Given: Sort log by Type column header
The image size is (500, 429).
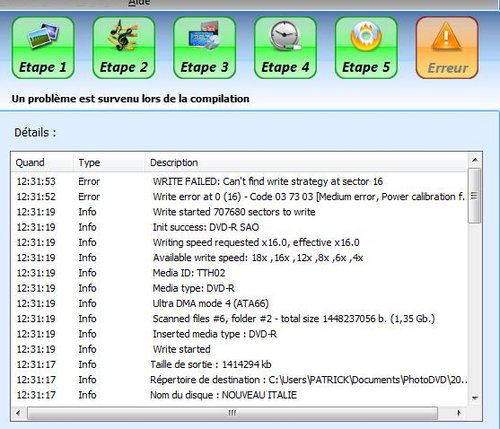Looking at the screenshot, I should 109,163.
